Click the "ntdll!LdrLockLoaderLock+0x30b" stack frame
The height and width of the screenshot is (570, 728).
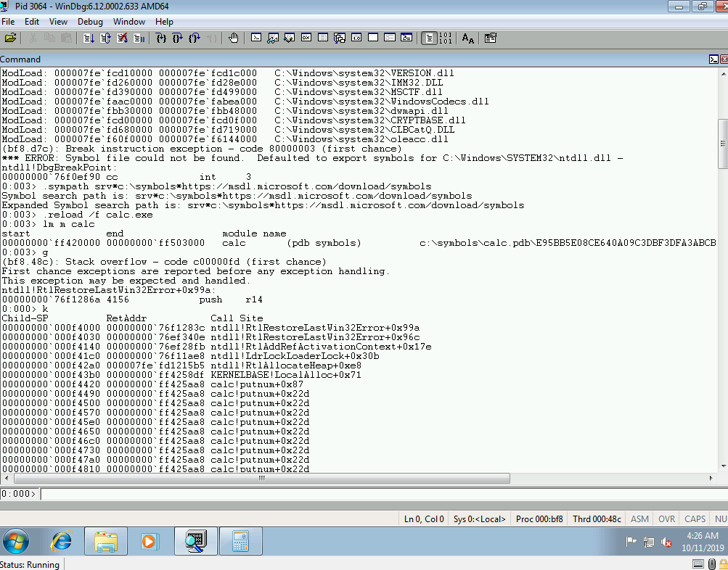click(295, 356)
